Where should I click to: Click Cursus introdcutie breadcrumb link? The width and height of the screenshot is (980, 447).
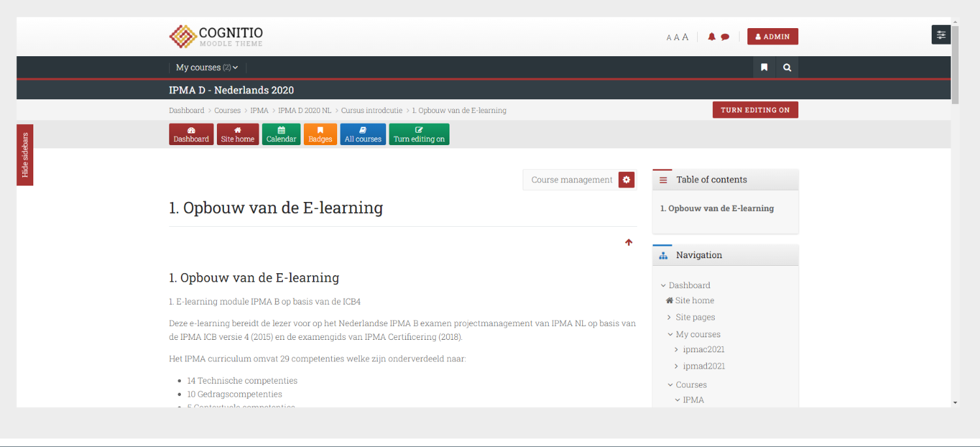tap(371, 110)
